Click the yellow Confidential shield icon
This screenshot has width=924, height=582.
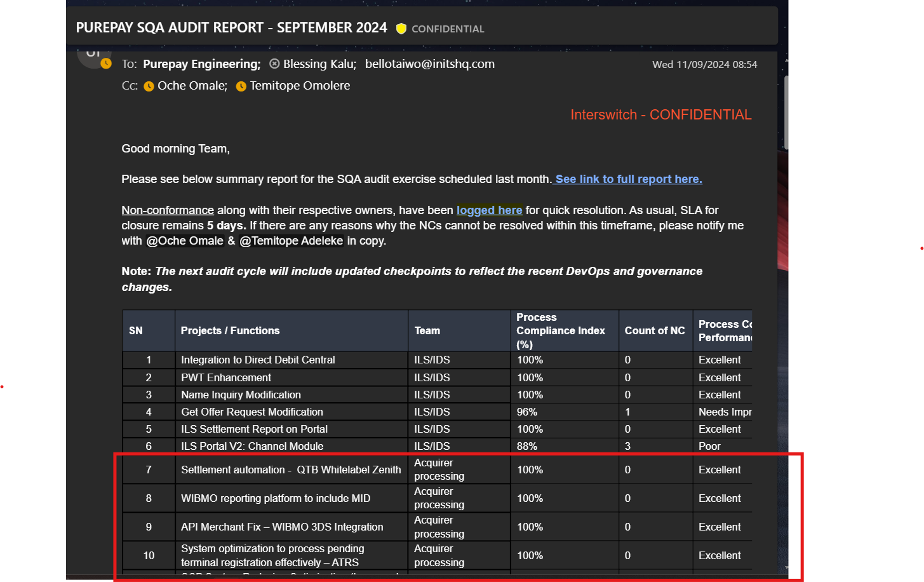point(401,29)
